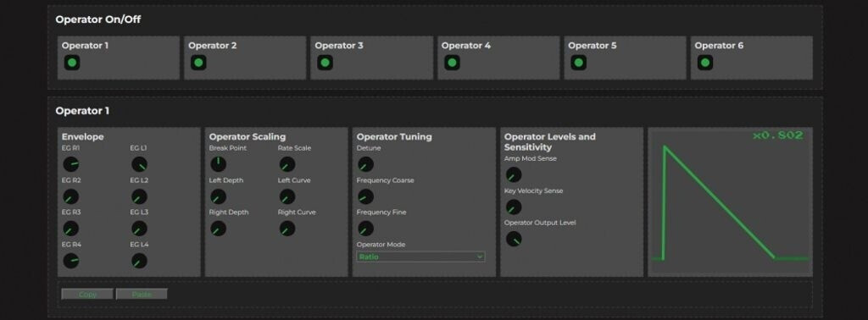Click the Paste button

142,294
